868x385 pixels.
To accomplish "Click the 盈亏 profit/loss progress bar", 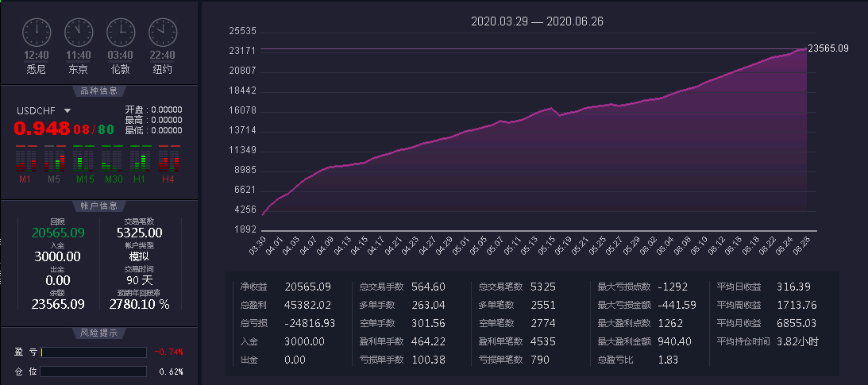I will coord(93,352).
